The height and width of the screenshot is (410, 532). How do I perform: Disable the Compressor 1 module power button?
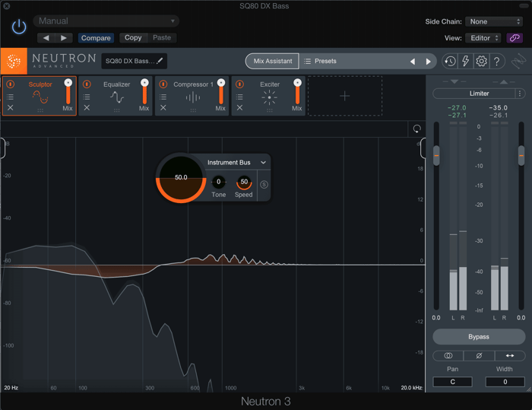(x=163, y=84)
